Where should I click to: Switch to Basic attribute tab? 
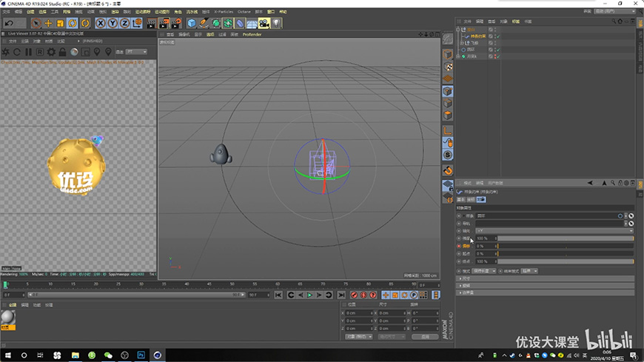[x=461, y=200]
